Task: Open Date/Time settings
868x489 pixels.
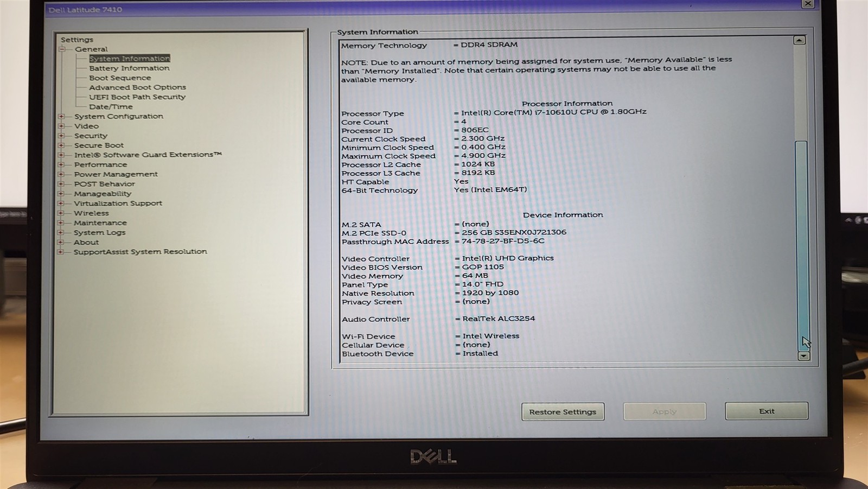Action: pos(111,107)
